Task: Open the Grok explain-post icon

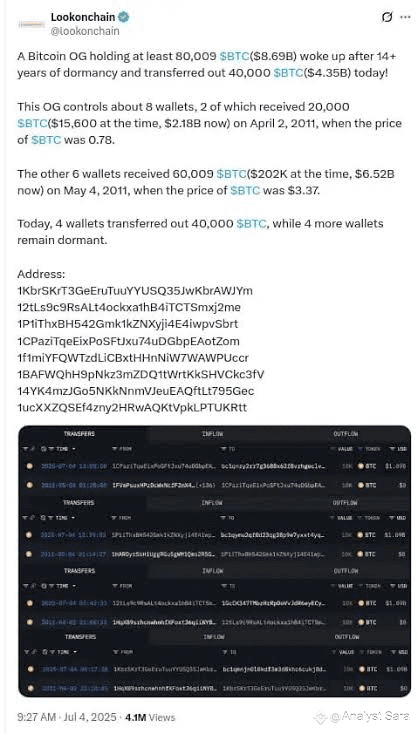Action: click(x=387, y=18)
